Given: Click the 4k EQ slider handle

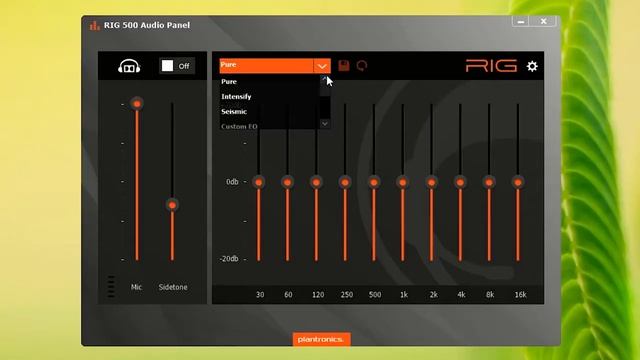Looking at the screenshot, I should 460,182.
